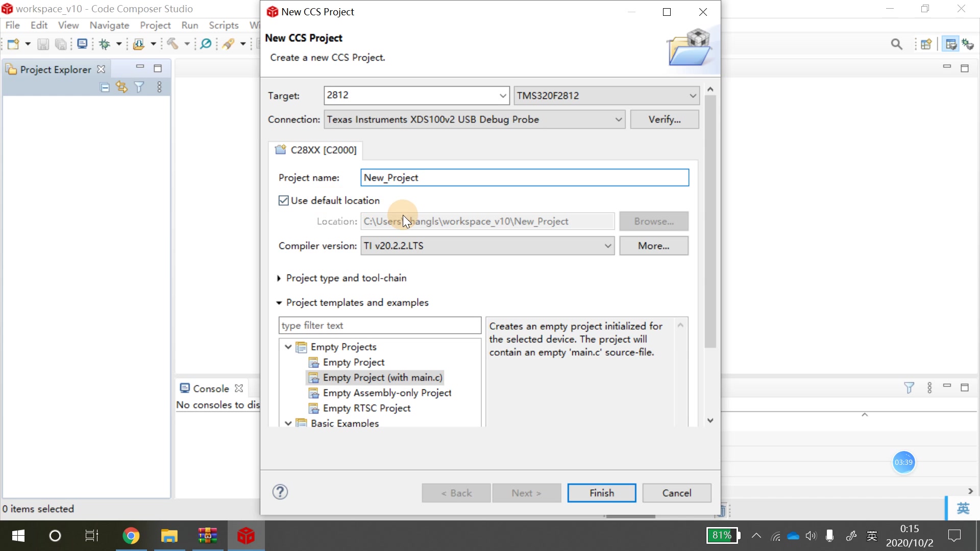Open the Scripts menu

coord(224,25)
